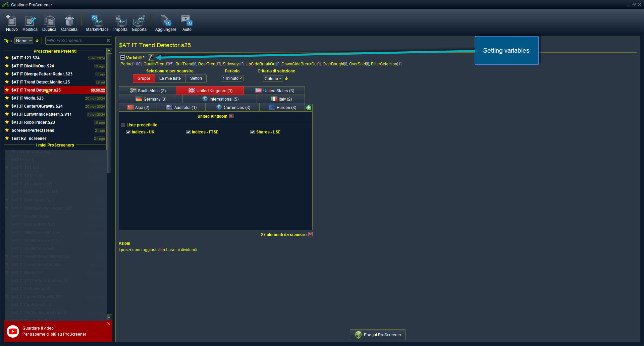Uncheck the Indices - UK checkbox
The height and width of the screenshot is (346, 644).
coord(128,132)
